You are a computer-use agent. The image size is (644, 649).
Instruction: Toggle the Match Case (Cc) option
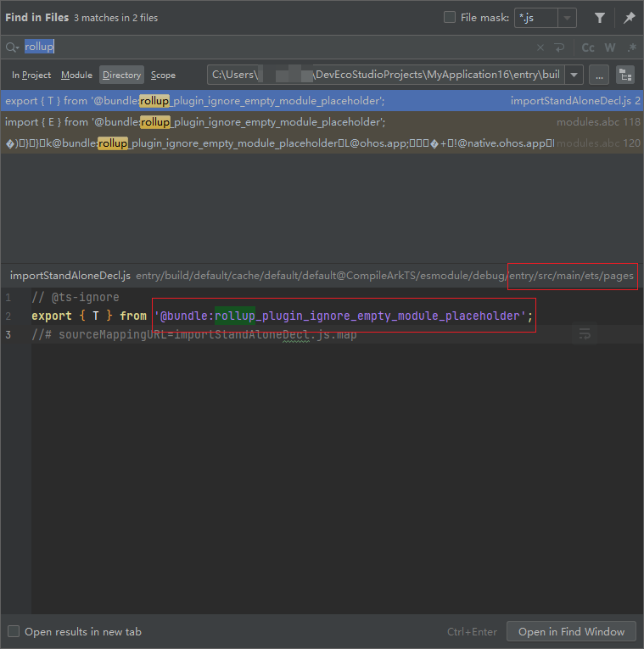pyautogui.click(x=587, y=48)
